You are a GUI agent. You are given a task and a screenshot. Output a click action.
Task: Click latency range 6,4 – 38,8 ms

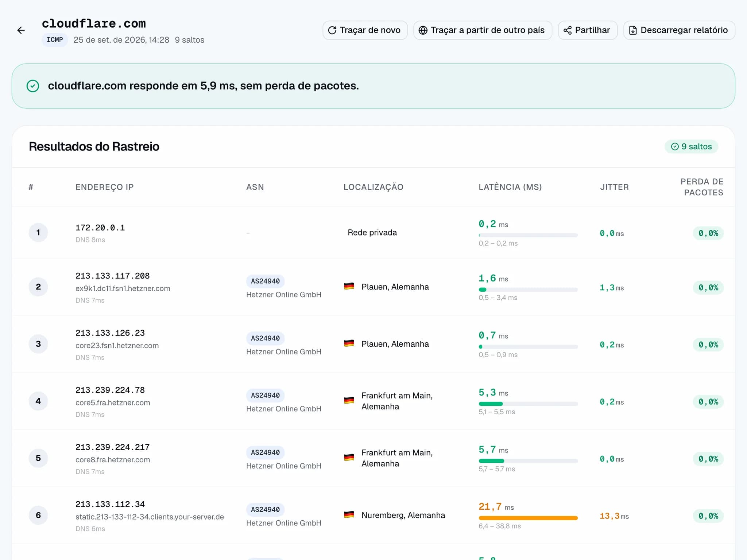click(500, 526)
